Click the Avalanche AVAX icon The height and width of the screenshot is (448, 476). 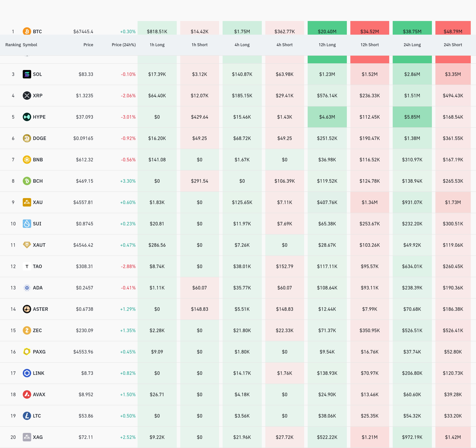(27, 394)
